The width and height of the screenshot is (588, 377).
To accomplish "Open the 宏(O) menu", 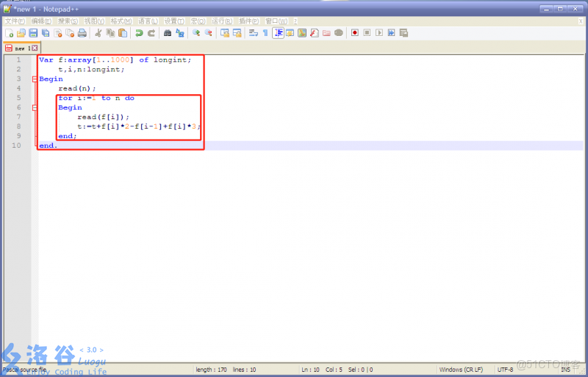I will (x=198, y=21).
